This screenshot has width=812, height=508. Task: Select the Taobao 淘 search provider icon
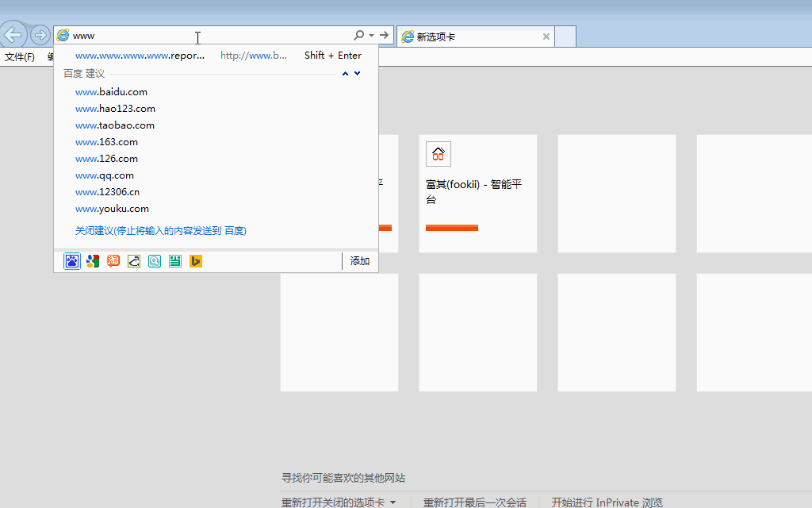point(113,261)
